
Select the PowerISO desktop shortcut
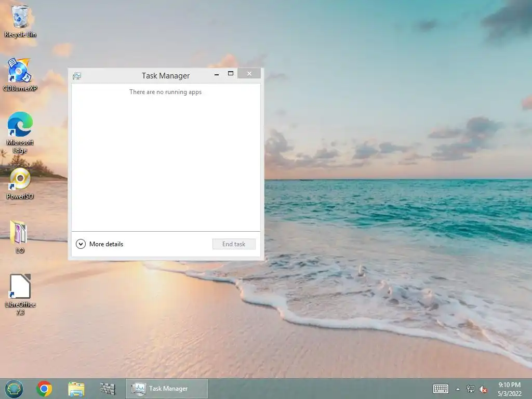(x=20, y=183)
